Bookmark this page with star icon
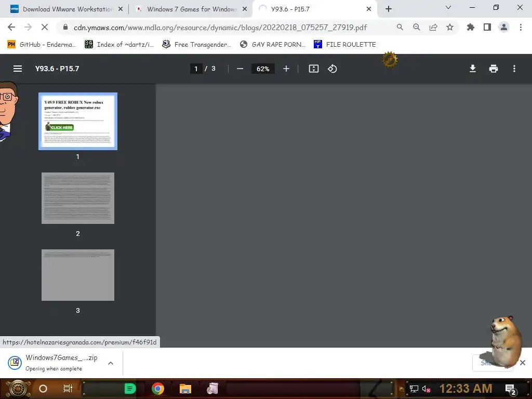 [450, 27]
